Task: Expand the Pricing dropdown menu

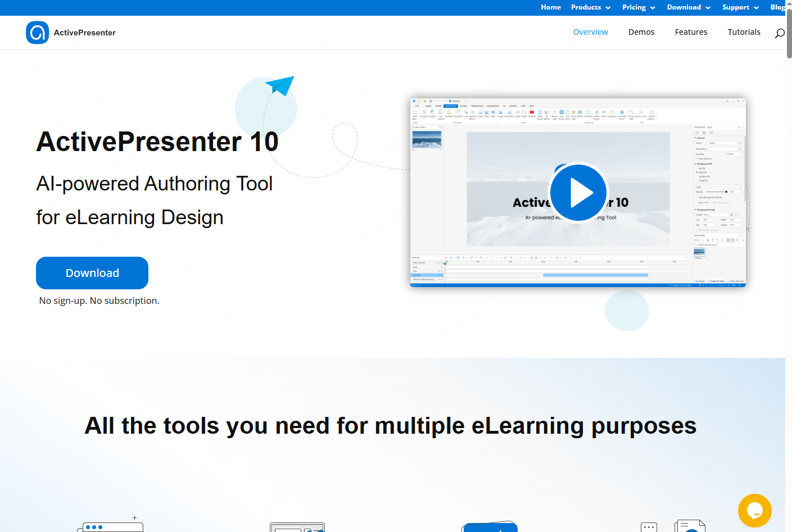Action: pos(639,7)
